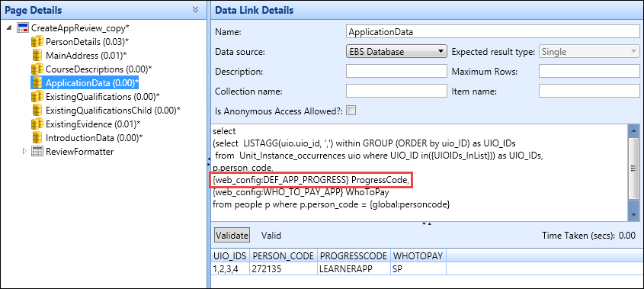The image size is (644, 289).
Task: Click the Page Details panel title
Action: click(34, 10)
